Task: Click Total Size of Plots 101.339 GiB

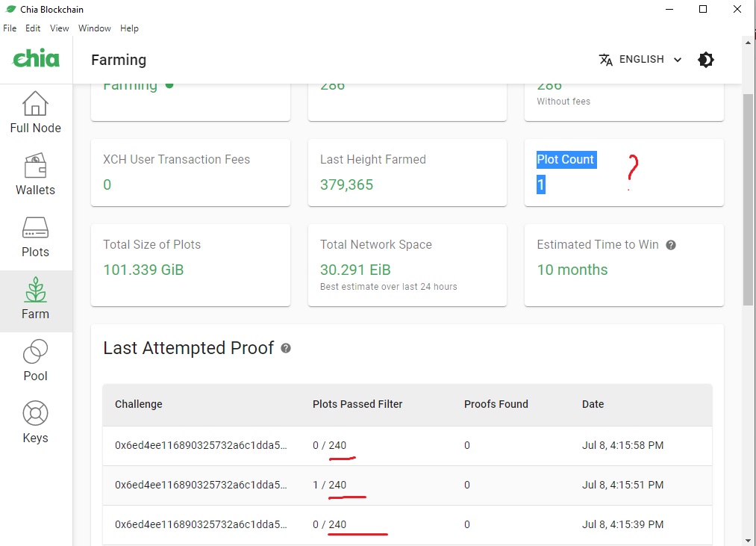Action: pyautogui.click(x=144, y=270)
